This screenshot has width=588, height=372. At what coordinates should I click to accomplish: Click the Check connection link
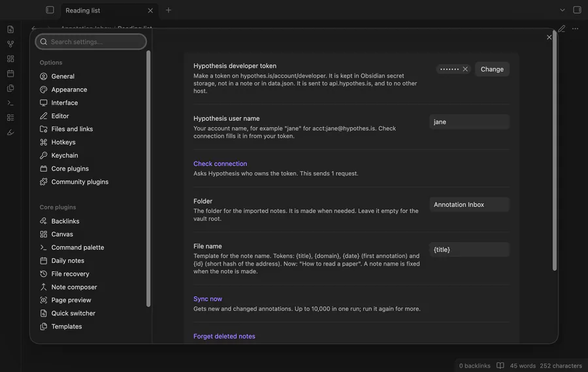tap(220, 164)
